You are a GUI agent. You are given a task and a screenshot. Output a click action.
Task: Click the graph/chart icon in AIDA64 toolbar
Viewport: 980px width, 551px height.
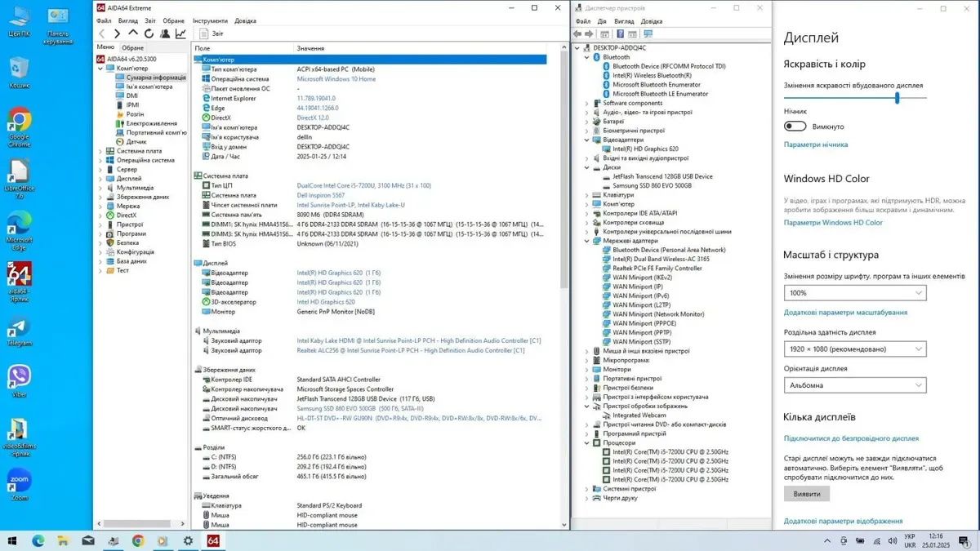[180, 33]
